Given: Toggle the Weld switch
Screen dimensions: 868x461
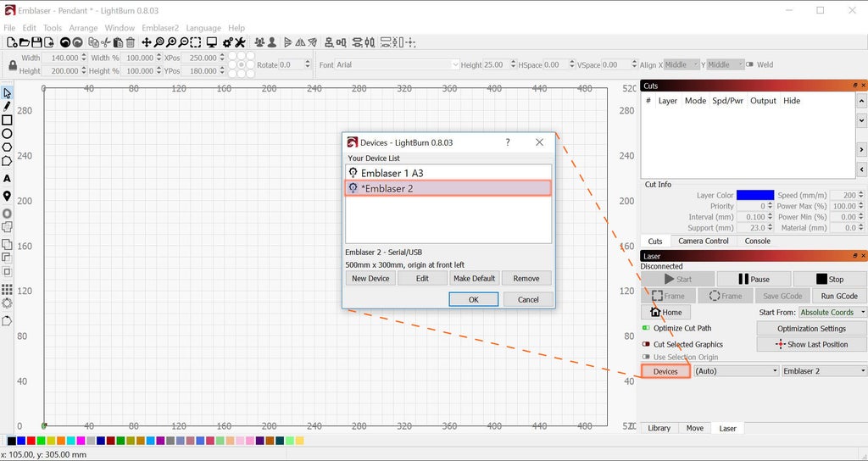Looking at the screenshot, I should click(749, 64).
